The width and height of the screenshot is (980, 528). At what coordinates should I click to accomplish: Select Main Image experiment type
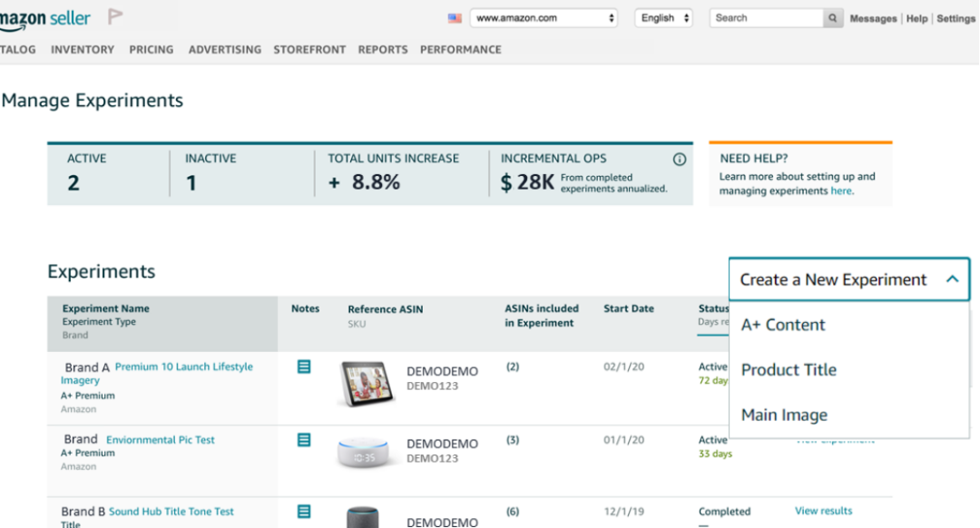784,415
